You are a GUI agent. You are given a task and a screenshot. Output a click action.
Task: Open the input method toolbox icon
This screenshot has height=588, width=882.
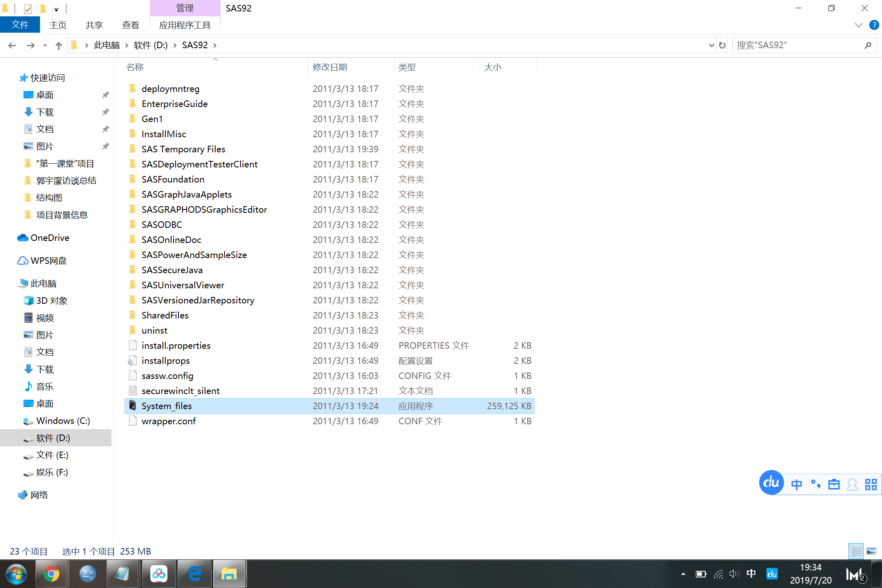pyautogui.click(x=833, y=484)
